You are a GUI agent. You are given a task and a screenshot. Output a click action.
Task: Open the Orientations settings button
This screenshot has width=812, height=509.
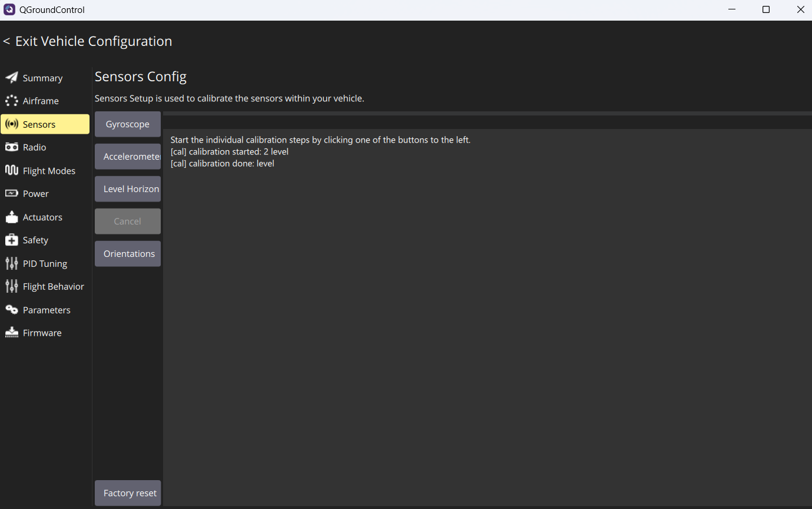(x=128, y=254)
